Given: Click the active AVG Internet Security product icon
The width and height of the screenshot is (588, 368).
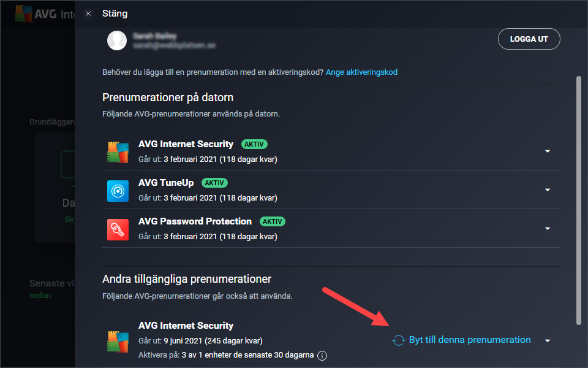Looking at the screenshot, I should (118, 152).
